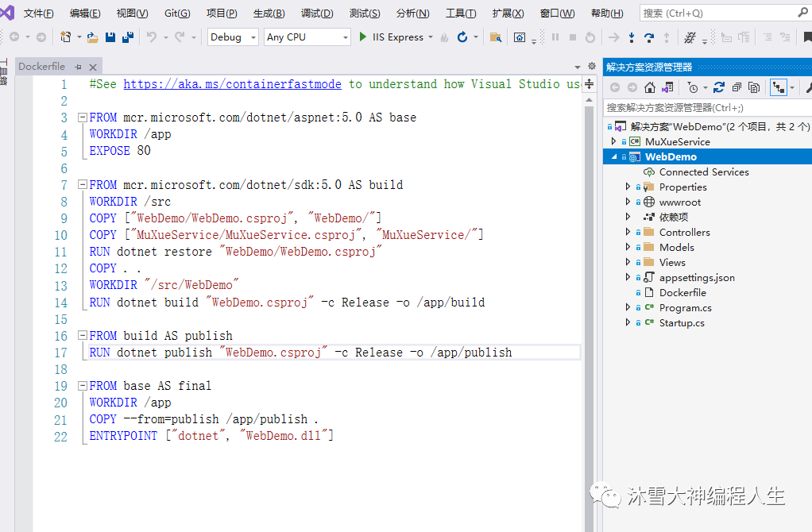812x532 pixels.
Task: Click the Step Over debug icon
Action: point(649,37)
